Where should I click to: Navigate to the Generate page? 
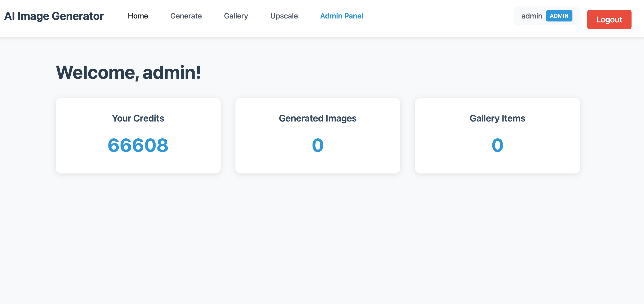[186, 16]
